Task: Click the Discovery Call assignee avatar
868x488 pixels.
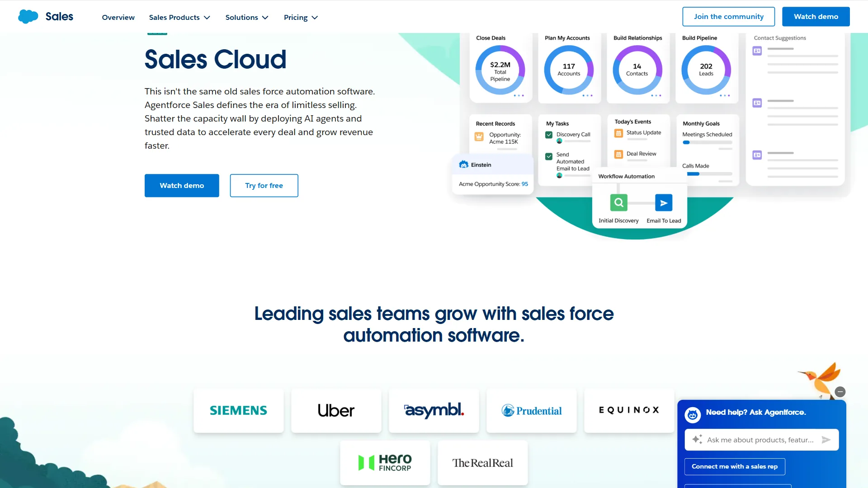Action: (x=559, y=141)
